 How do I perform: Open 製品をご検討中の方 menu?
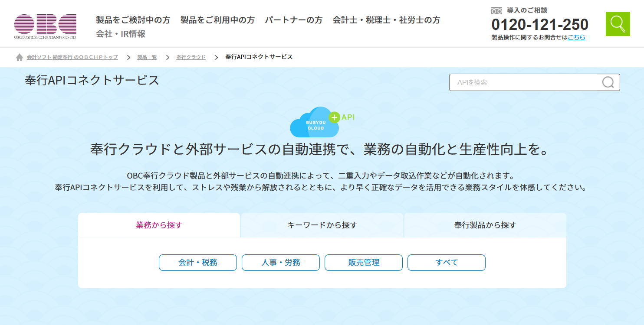click(x=133, y=20)
